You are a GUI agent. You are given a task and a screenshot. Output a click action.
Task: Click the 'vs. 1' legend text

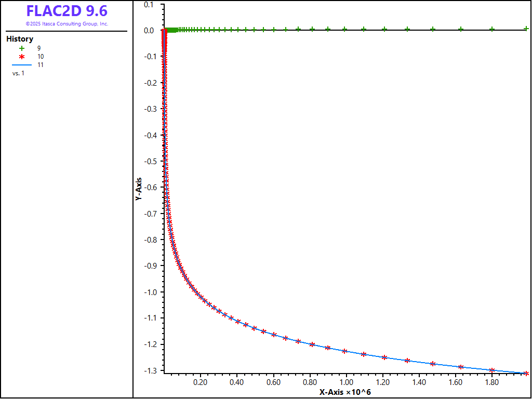click(x=18, y=73)
